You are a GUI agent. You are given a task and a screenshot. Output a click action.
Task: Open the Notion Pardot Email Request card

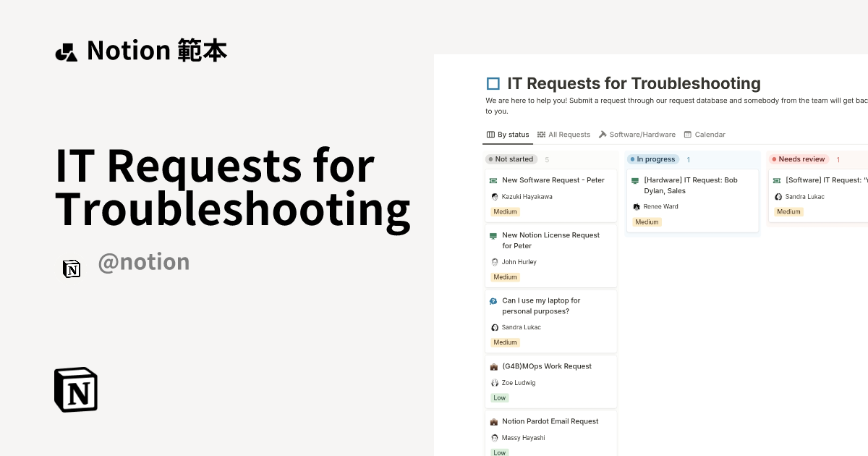tap(550, 421)
